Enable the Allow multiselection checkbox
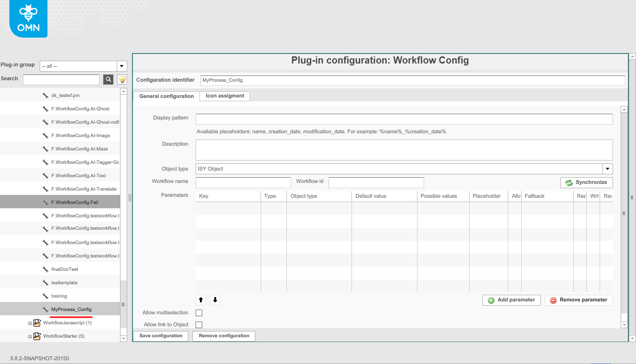Image resolution: width=636 pixels, height=364 pixels. click(198, 312)
